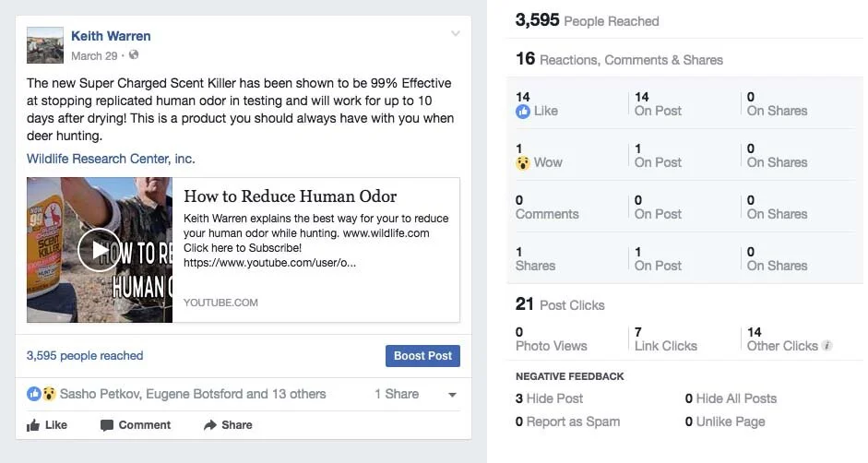The height and width of the screenshot is (463, 868).
Task: Click the YOUTUBE.COM source label
Action: point(220,303)
